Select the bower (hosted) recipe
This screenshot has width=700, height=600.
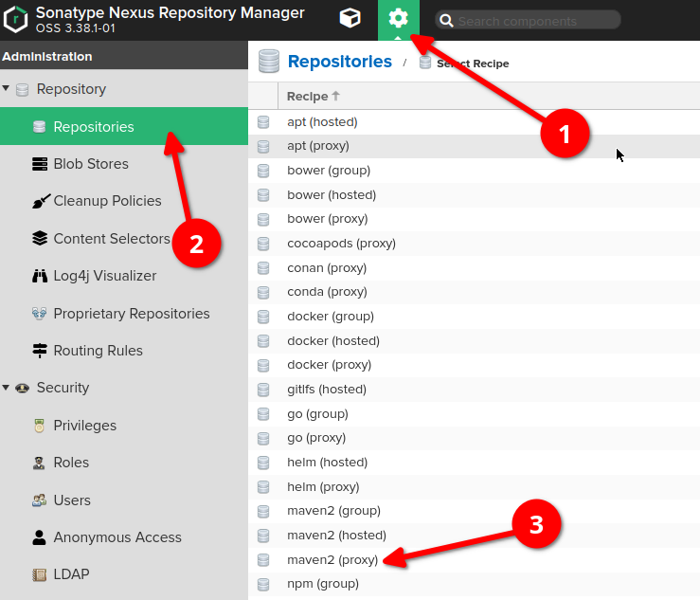[x=475, y=195]
